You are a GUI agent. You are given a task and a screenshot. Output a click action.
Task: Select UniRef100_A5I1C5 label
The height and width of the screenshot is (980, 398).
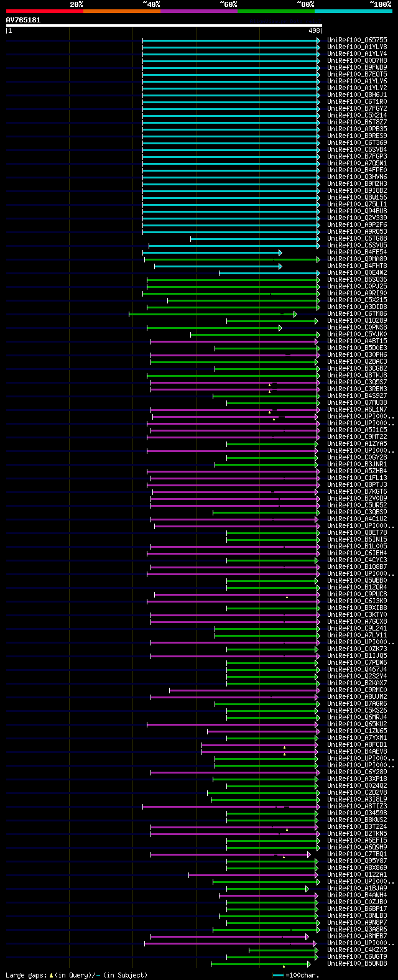(x=358, y=430)
